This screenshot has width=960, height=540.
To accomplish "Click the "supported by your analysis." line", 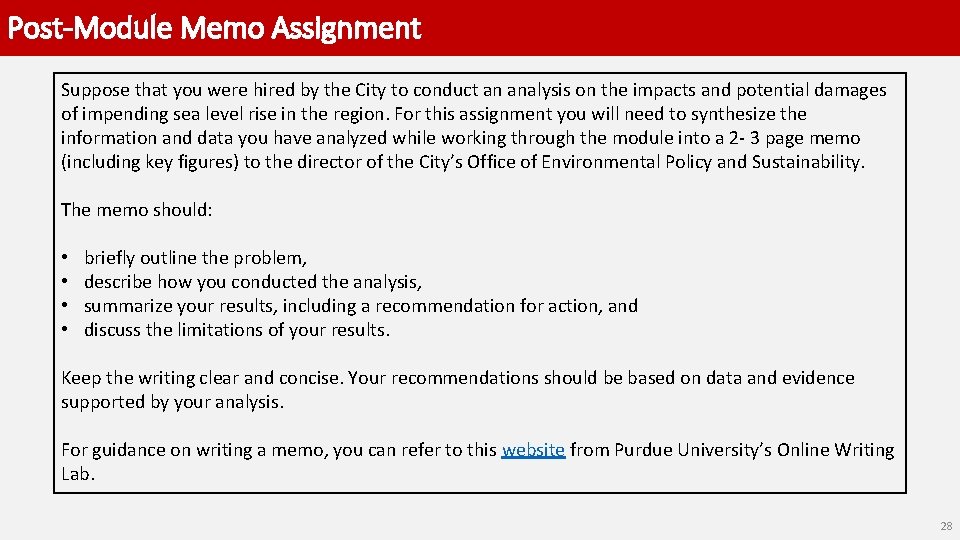I will pos(172,402).
